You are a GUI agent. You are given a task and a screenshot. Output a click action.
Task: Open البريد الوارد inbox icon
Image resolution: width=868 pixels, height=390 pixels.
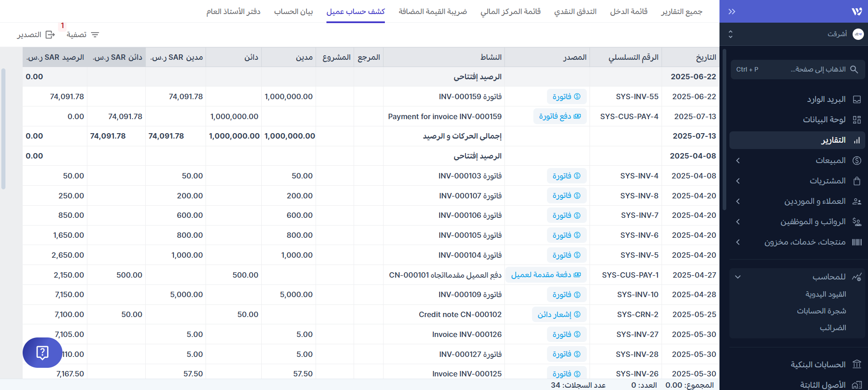(857, 100)
